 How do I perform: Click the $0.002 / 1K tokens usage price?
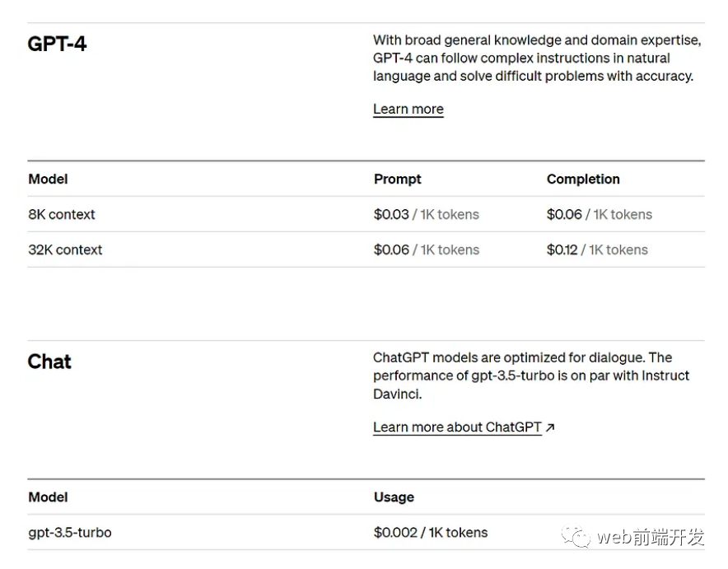tap(430, 533)
